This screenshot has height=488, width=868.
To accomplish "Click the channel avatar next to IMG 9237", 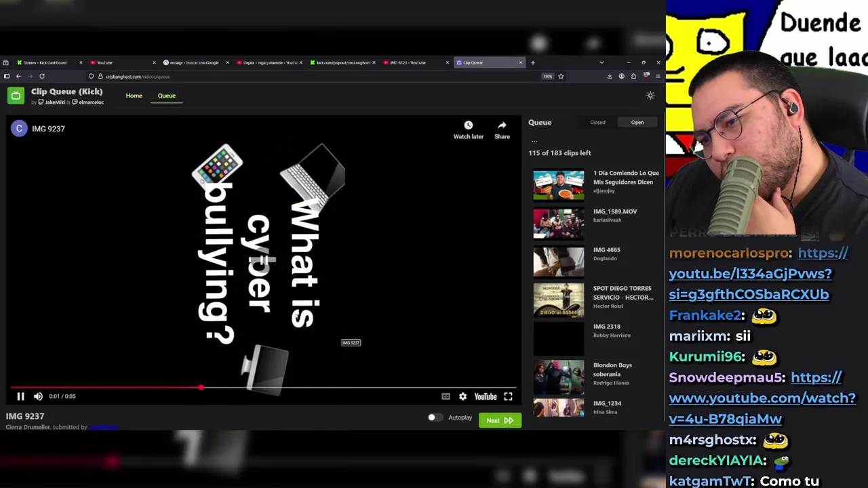I will 19,129.
